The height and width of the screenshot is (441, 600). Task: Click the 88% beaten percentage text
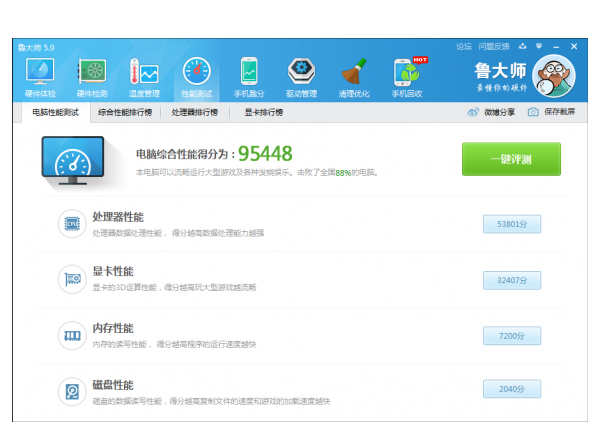click(343, 173)
